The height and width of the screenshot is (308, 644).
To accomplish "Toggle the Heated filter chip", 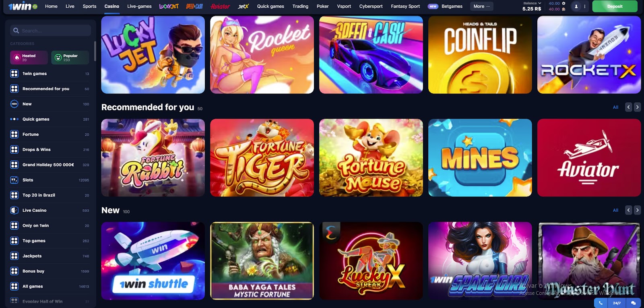I will (29, 58).
